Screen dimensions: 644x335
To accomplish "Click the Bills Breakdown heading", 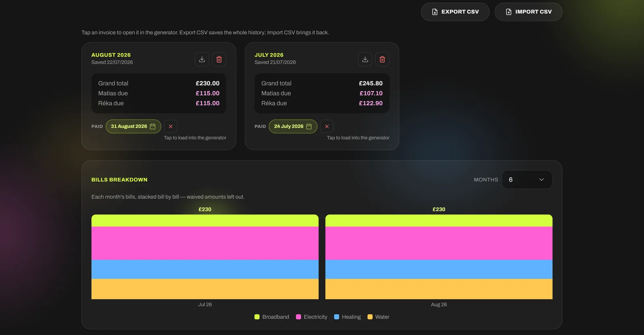I will pyautogui.click(x=119, y=180).
